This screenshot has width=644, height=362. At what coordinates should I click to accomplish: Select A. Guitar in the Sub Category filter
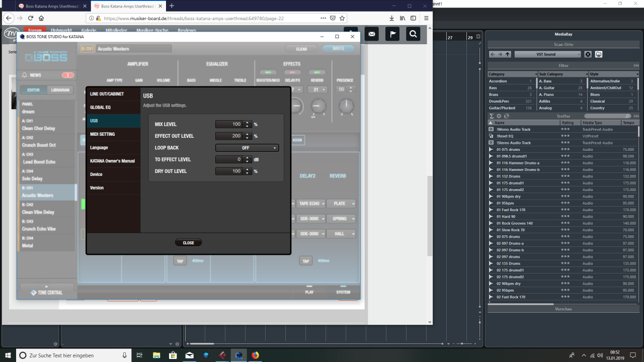pyautogui.click(x=560, y=87)
